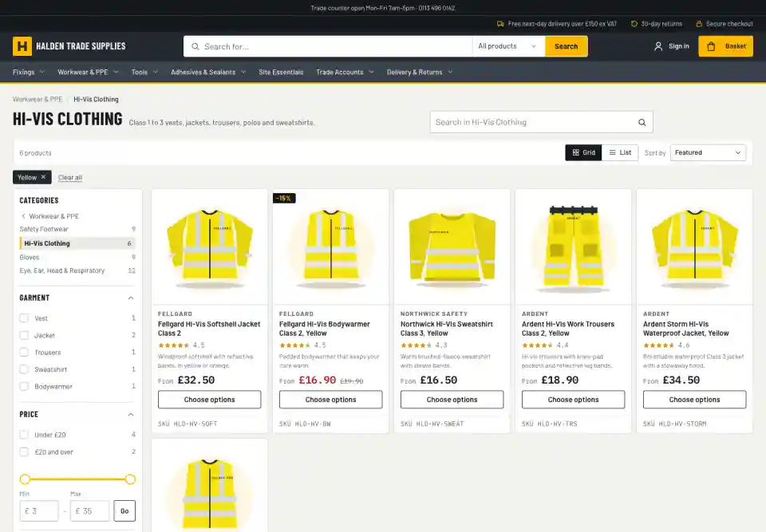Collapse the Garment filter section
Image resolution: width=766 pixels, height=532 pixels.
(x=131, y=298)
